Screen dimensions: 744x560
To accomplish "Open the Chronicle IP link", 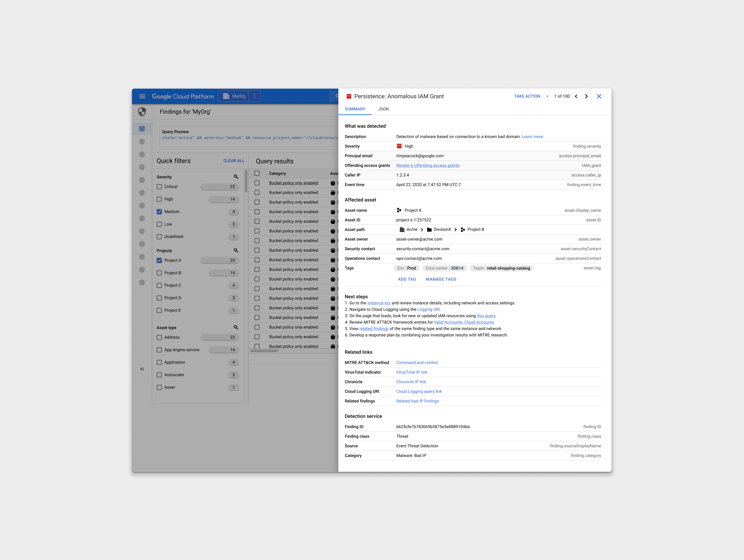I will tap(411, 382).
